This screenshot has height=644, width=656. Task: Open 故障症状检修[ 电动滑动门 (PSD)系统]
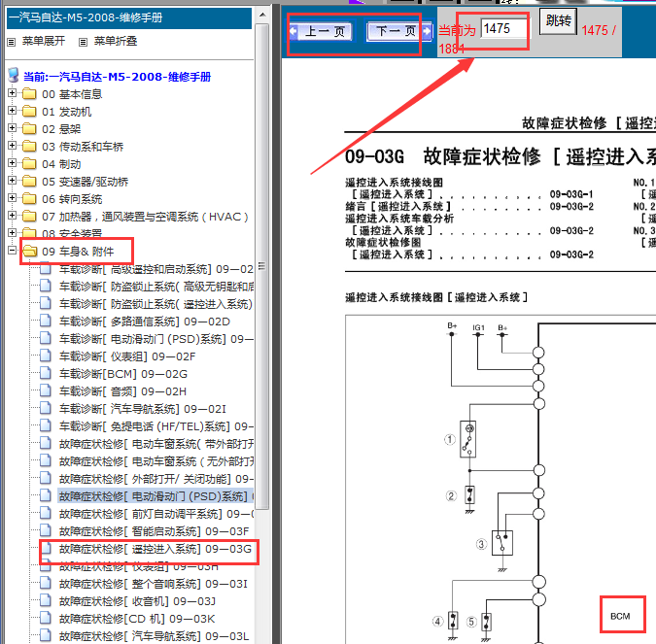(x=156, y=496)
